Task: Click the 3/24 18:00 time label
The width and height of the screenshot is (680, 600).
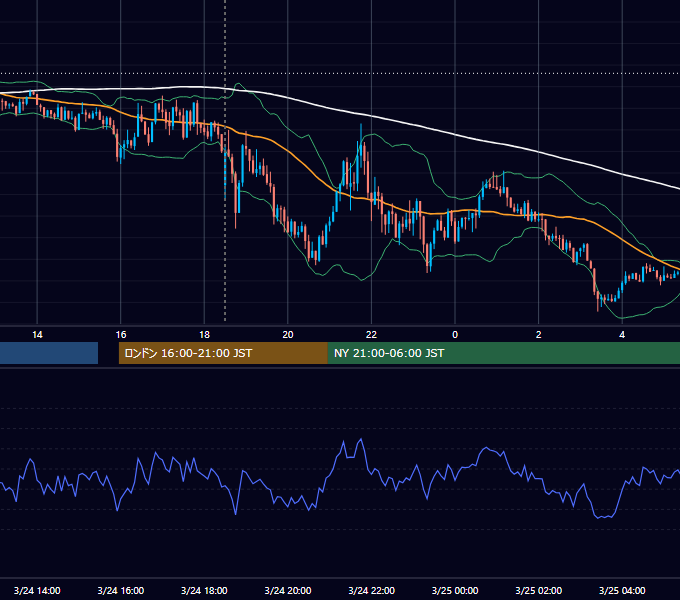Action: click(204, 590)
